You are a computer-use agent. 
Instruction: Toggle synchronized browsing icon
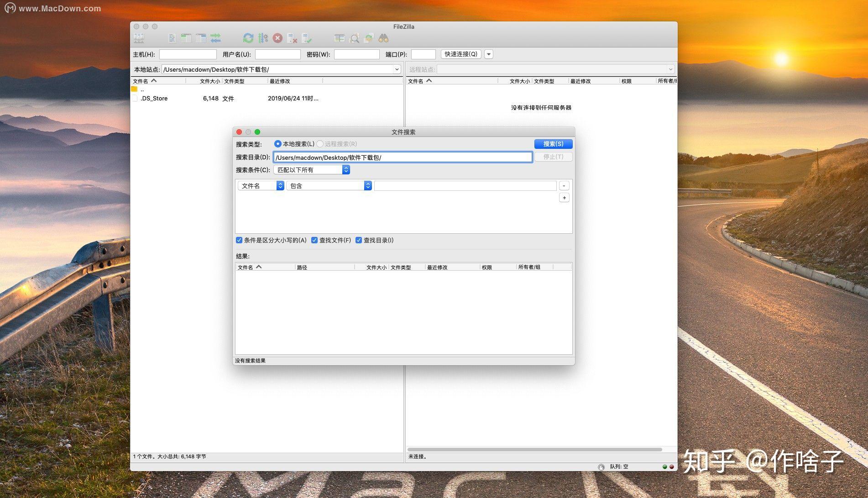[369, 38]
